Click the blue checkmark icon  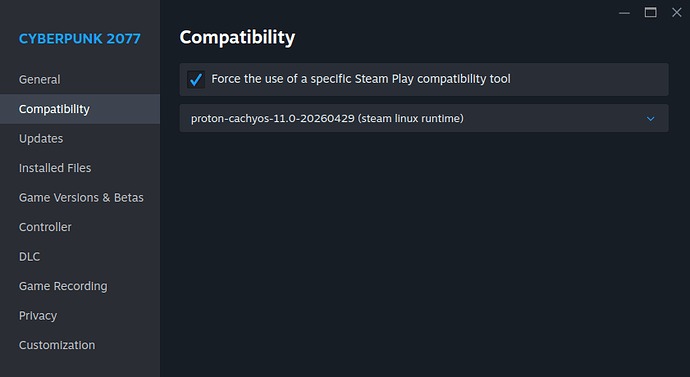196,80
